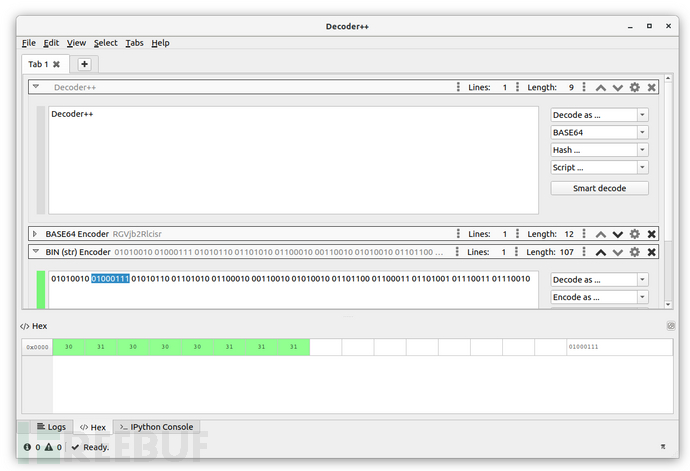Click the info count icon in status bar
The height and width of the screenshot is (471, 690).
pyautogui.click(x=27, y=447)
